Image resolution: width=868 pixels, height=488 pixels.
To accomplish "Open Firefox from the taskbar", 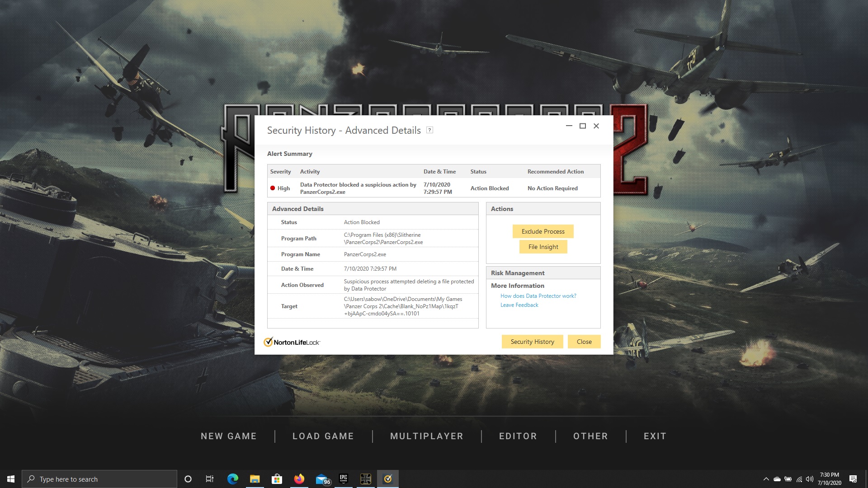I will tap(299, 479).
